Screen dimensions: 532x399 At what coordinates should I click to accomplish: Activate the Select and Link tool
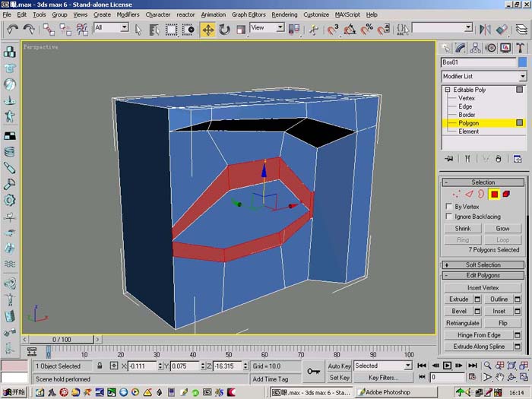[49, 30]
